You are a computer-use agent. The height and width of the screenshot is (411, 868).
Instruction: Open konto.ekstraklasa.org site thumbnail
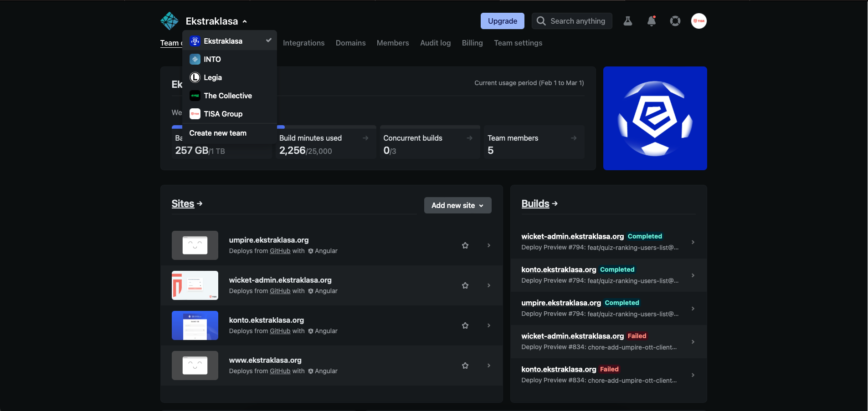pyautogui.click(x=195, y=325)
